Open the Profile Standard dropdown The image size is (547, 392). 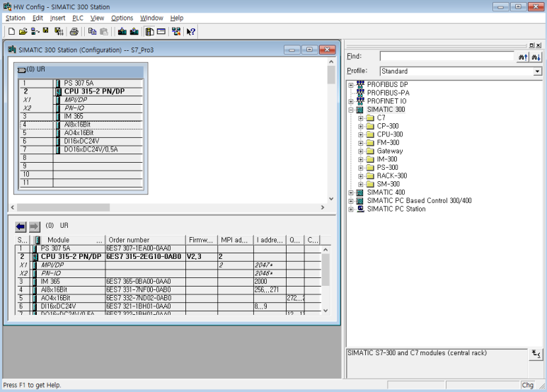pyautogui.click(x=537, y=71)
